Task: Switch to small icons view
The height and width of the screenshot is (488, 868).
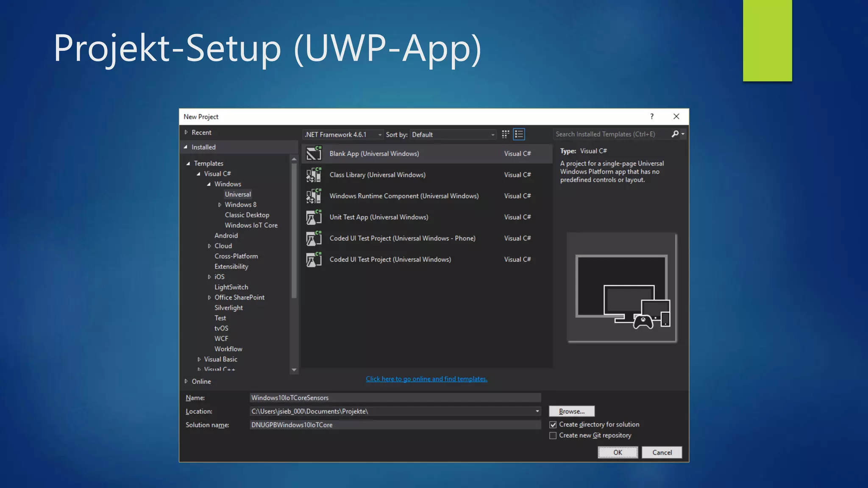Action: point(505,134)
